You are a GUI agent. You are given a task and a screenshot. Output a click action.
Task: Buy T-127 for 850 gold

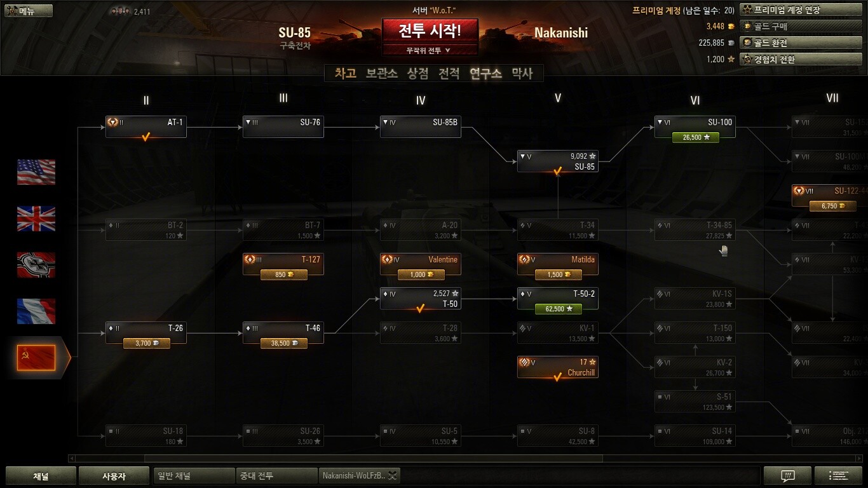tap(283, 274)
